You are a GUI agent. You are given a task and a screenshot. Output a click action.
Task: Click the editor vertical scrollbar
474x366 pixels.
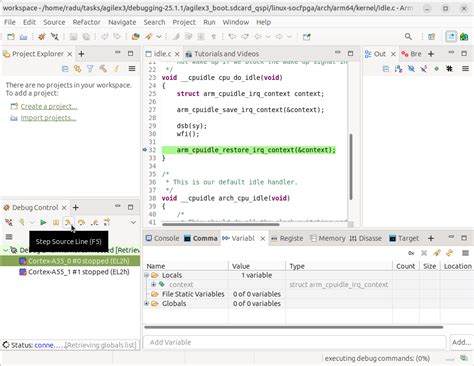(x=351, y=167)
